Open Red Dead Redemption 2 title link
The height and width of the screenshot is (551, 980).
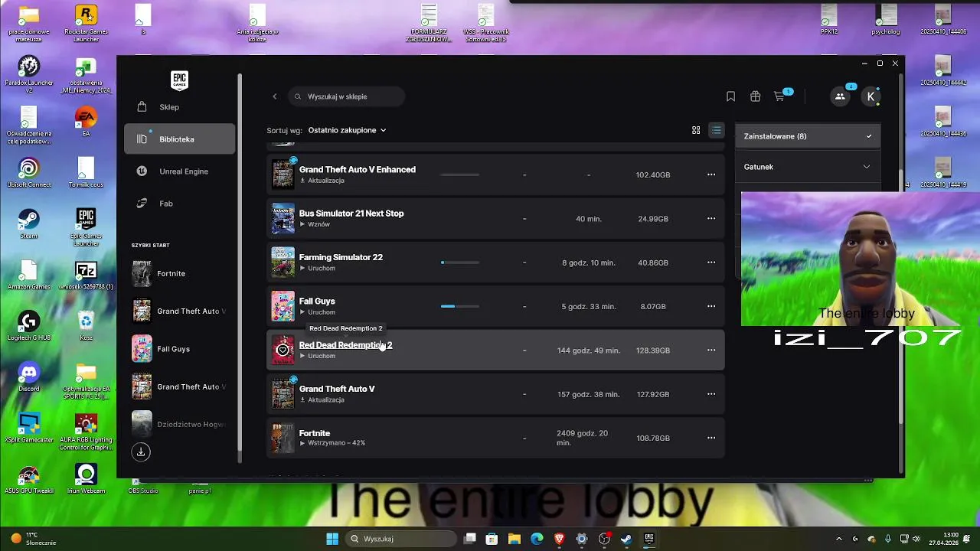(x=345, y=345)
